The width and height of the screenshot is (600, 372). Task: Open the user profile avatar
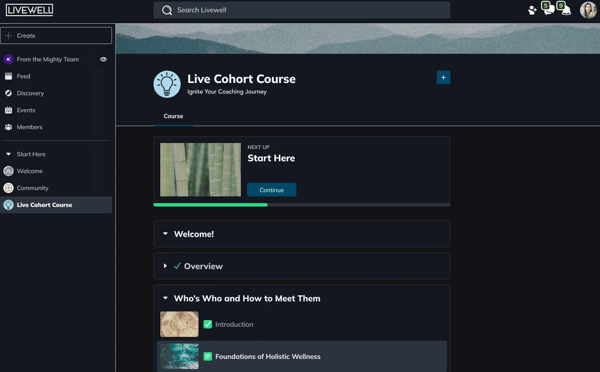click(588, 10)
